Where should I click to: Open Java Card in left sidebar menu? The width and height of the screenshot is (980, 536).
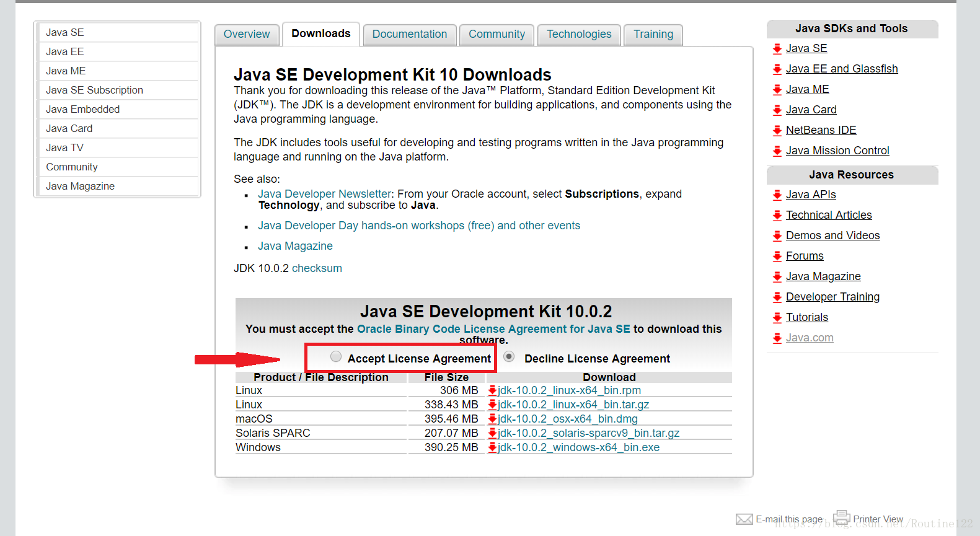(x=118, y=128)
